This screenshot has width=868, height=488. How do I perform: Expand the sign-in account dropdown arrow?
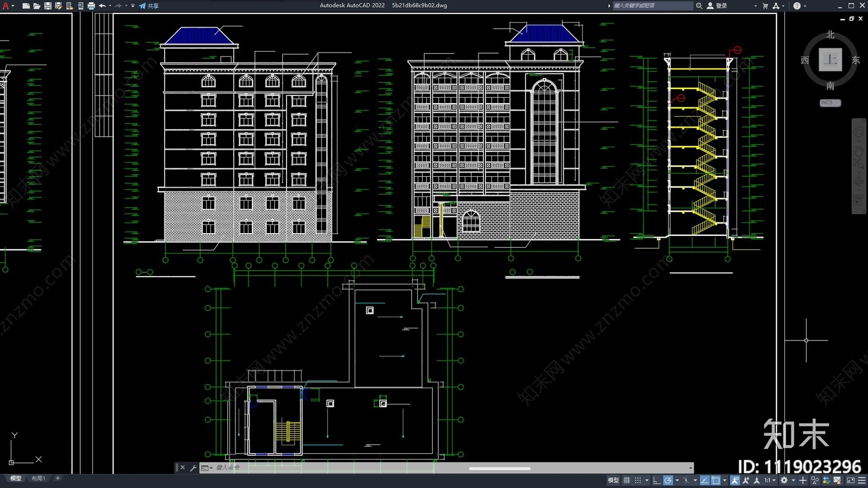coord(755,6)
